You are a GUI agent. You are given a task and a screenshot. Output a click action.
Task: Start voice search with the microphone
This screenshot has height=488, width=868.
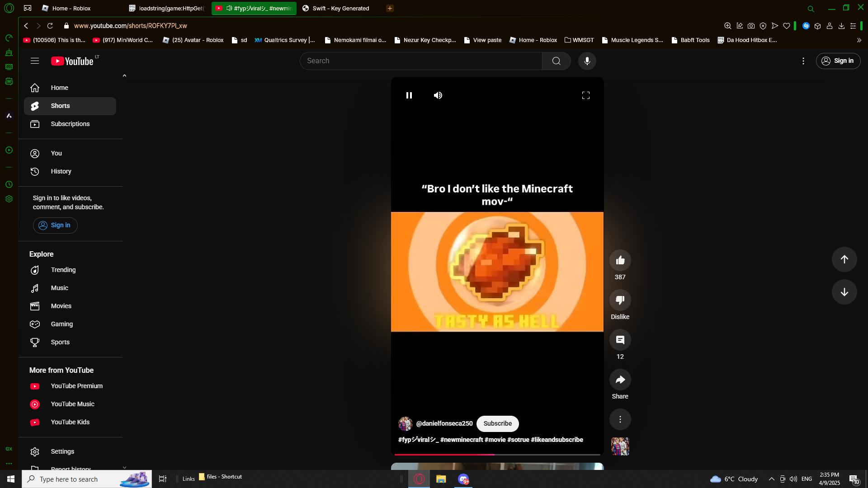[x=587, y=61]
